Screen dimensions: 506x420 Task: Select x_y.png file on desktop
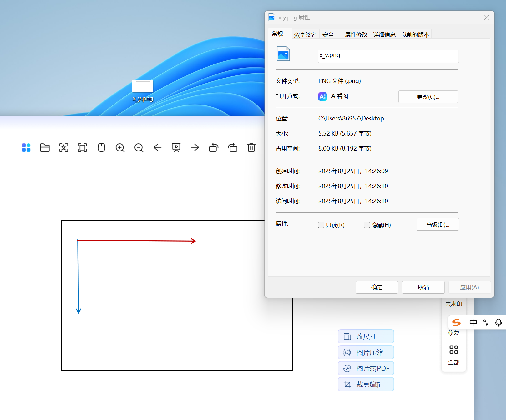pyautogui.click(x=143, y=91)
